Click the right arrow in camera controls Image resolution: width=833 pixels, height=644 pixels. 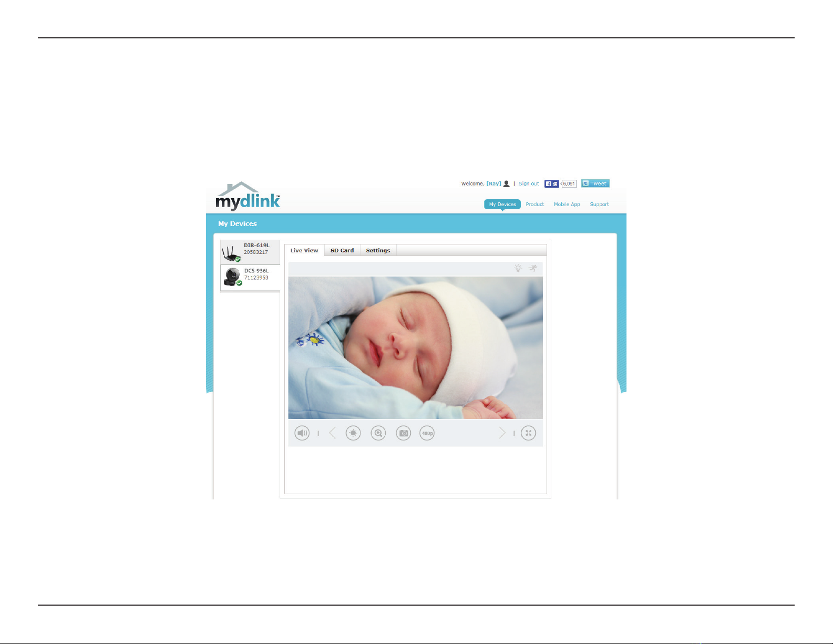502,433
